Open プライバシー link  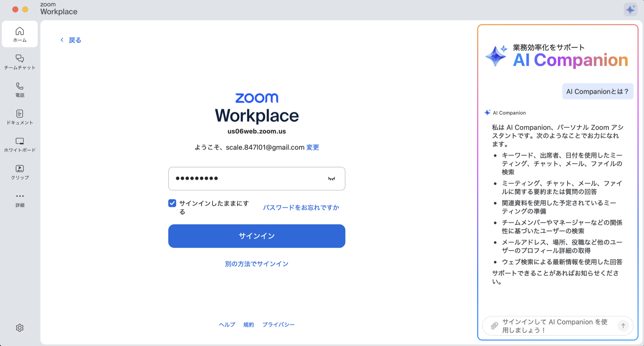(278, 325)
